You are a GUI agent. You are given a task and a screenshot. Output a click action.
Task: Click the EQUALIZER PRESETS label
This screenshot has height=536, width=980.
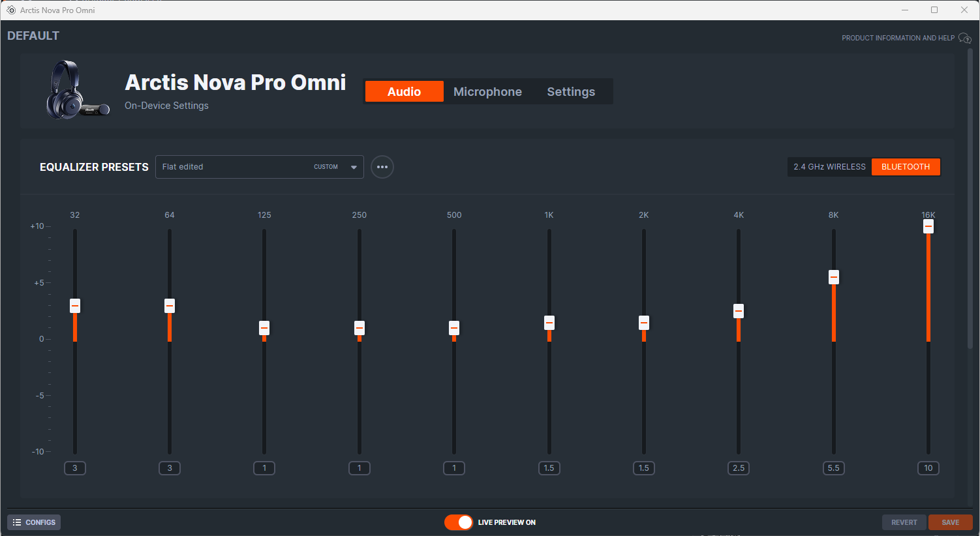(94, 168)
